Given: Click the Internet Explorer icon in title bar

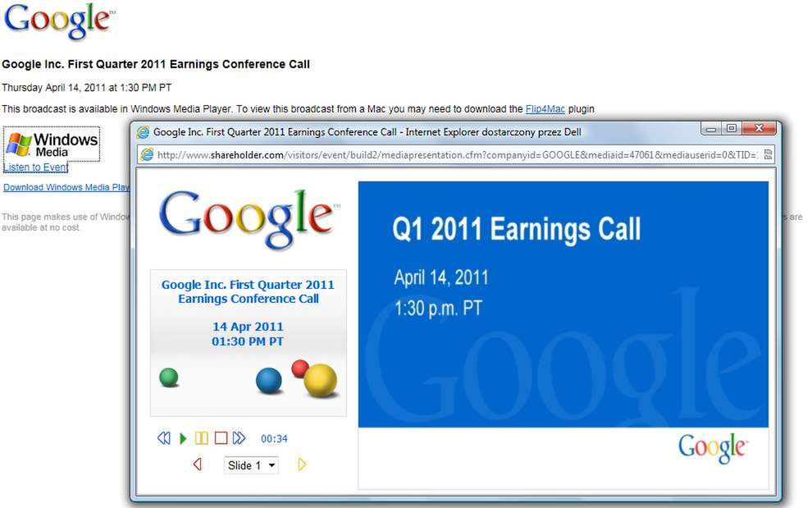Looking at the screenshot, I should tap(143, 132).
